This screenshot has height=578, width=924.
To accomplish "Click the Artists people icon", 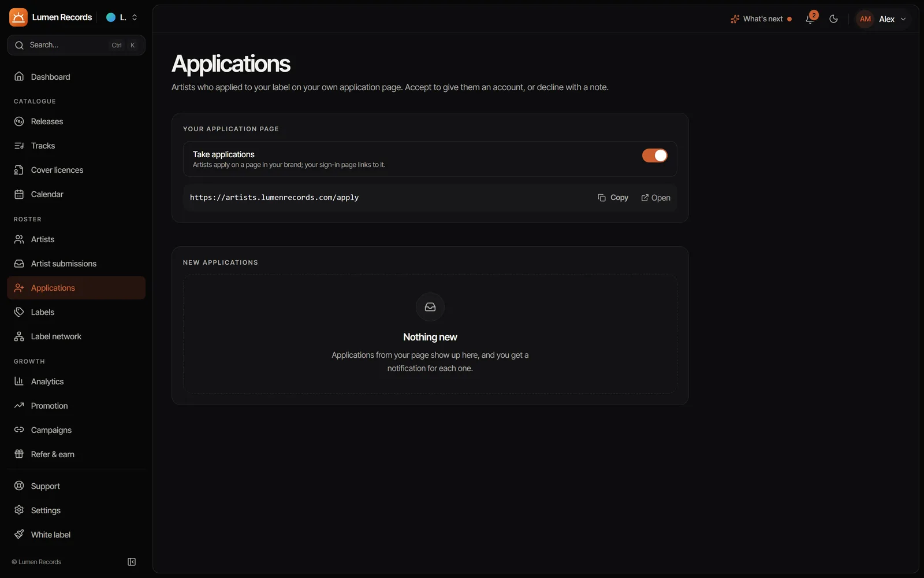I will click(19, 239).
